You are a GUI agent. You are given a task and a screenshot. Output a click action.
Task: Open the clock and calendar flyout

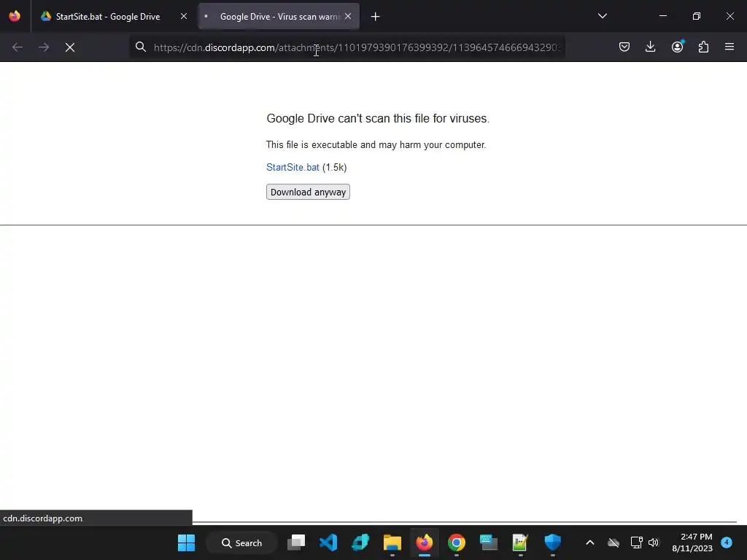pyautogui.click(x=692, y=542)
